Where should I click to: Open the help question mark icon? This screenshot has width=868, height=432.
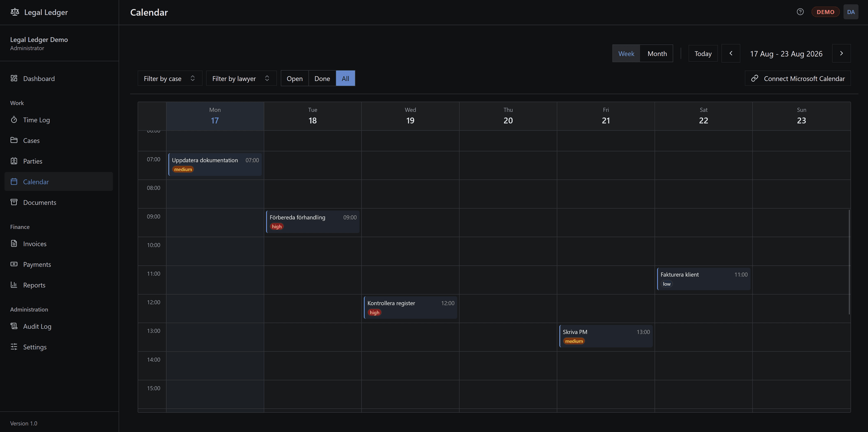pyautogui.click(x=800, y=12)
